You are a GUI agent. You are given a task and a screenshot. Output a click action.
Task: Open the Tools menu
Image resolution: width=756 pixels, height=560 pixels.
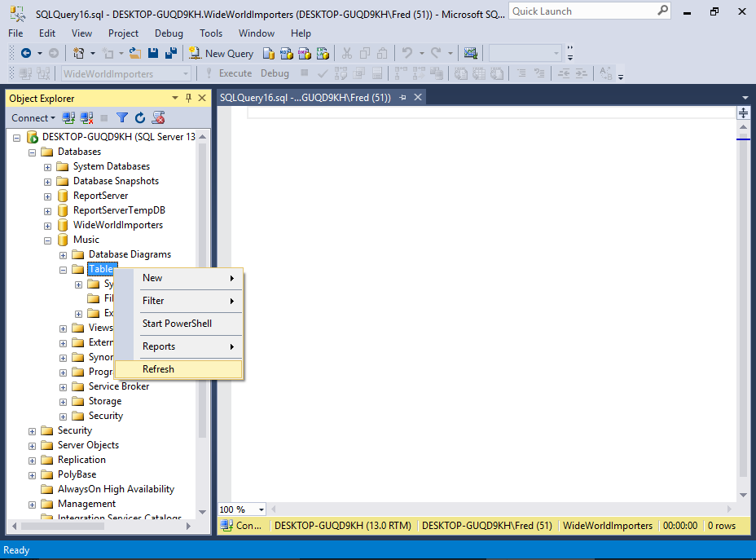pos(211,33)
